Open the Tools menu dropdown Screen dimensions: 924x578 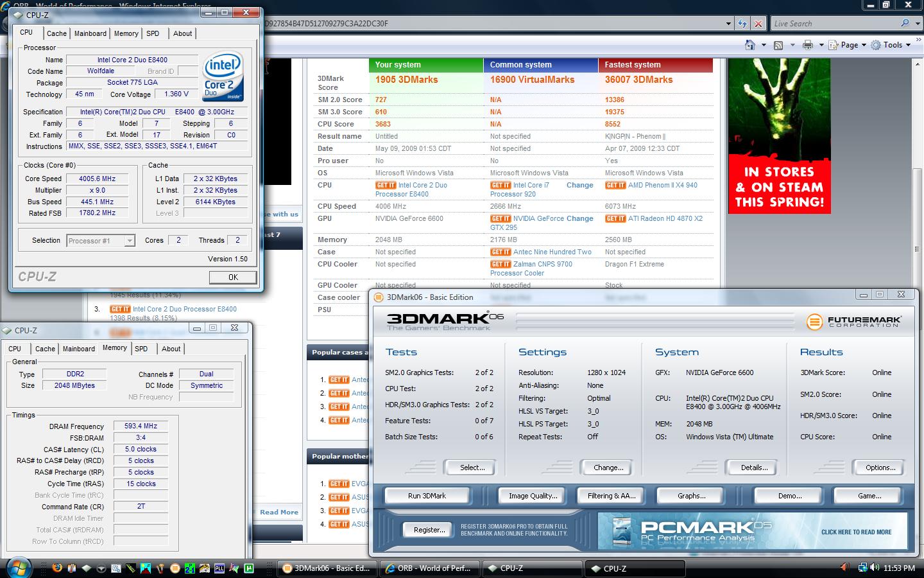coord(891,45)
